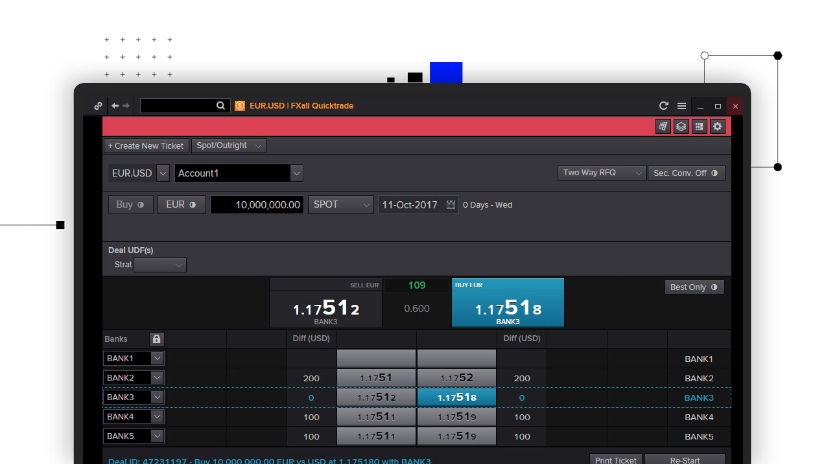Image resolution: width=825 pixels, height=464 pixels.
Task: Click the SELL EUR 1.17512 tile
Action: (326, 303)
